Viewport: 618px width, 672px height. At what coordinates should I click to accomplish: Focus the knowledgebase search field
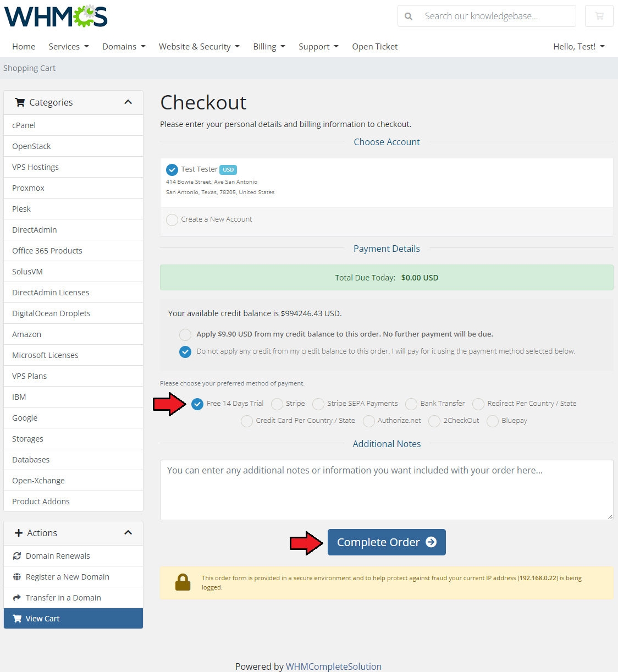(x=497, y=16)
